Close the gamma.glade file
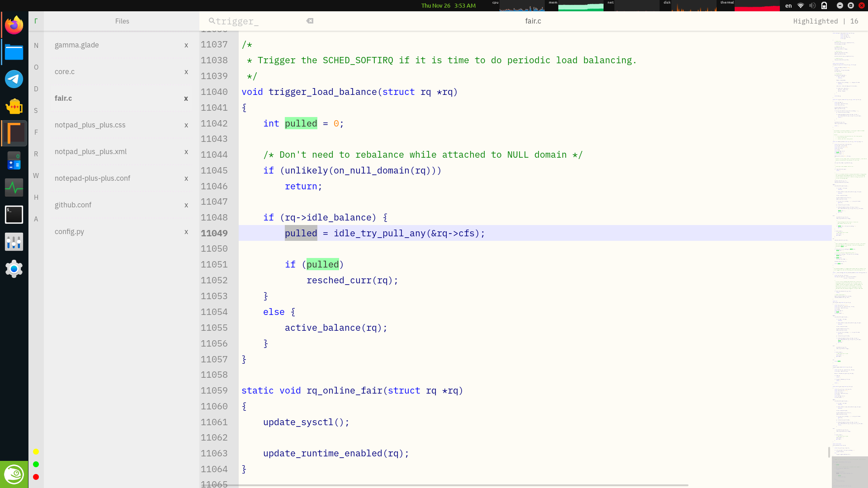The image size is (868, 488). [186, 45]
